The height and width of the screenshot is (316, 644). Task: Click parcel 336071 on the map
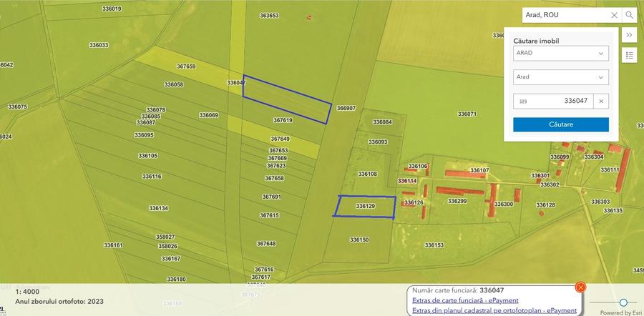[x=467, y=114]
